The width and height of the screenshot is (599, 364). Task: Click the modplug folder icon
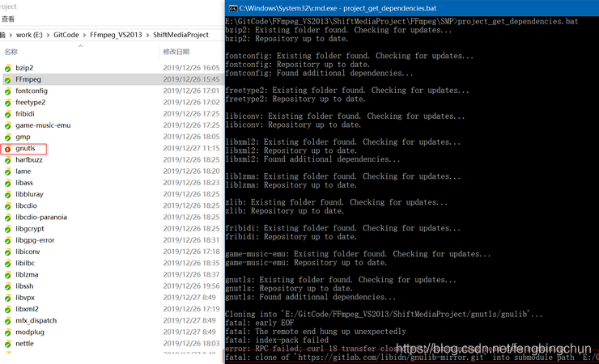(x=7, y=332)
